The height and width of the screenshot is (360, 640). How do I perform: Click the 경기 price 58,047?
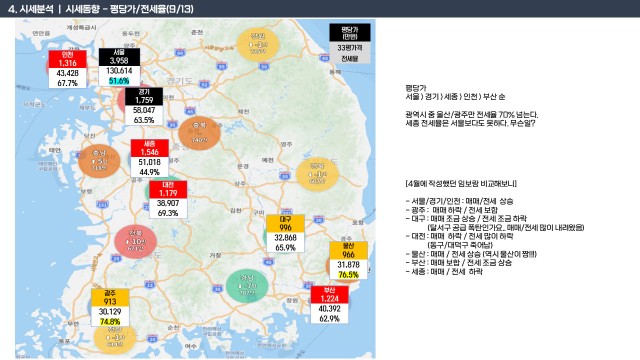pos(144,110)
